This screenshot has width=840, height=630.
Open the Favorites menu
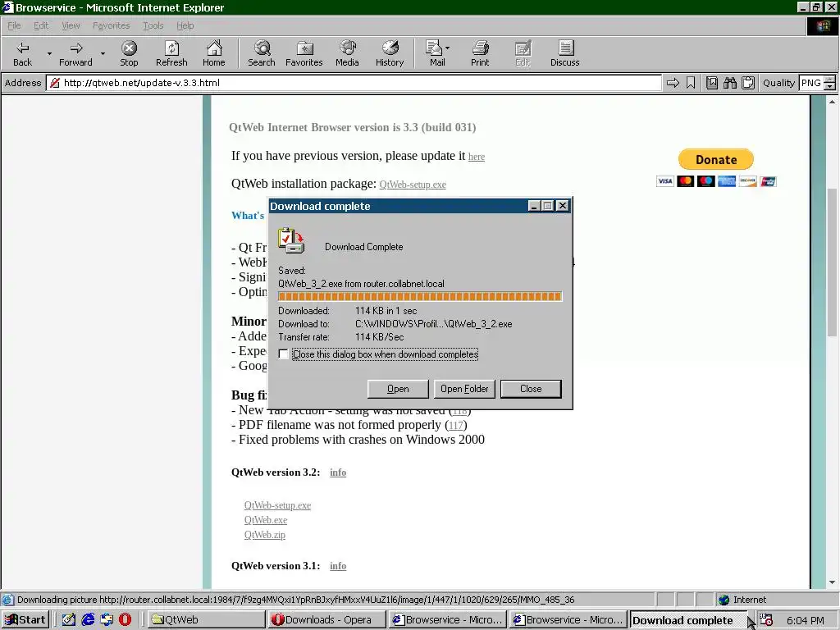point(111,25)
